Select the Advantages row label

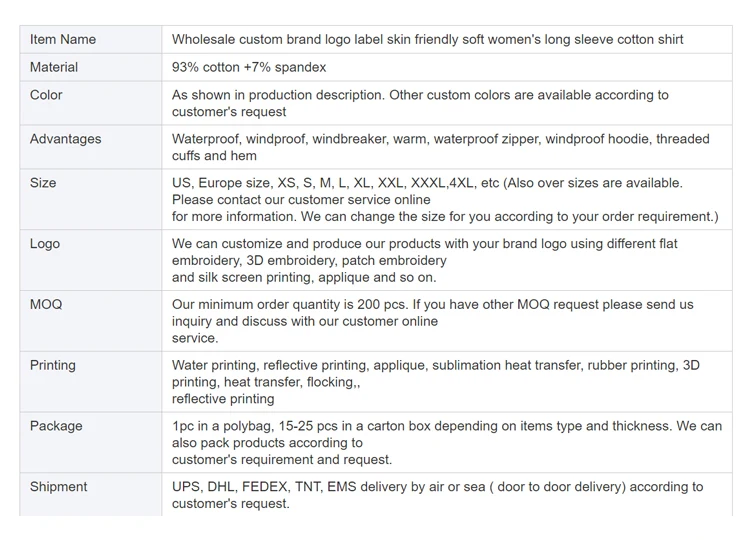66,139
